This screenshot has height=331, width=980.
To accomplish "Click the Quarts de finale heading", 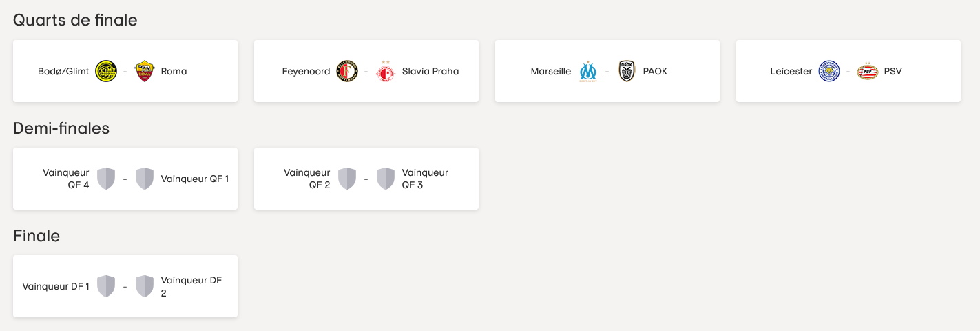I will pyautogui.click(x=75, y=20).
